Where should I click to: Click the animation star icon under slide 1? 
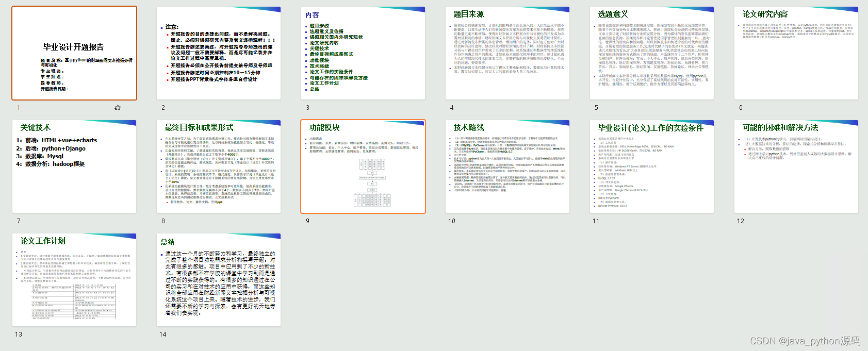[x=118, y=108]
